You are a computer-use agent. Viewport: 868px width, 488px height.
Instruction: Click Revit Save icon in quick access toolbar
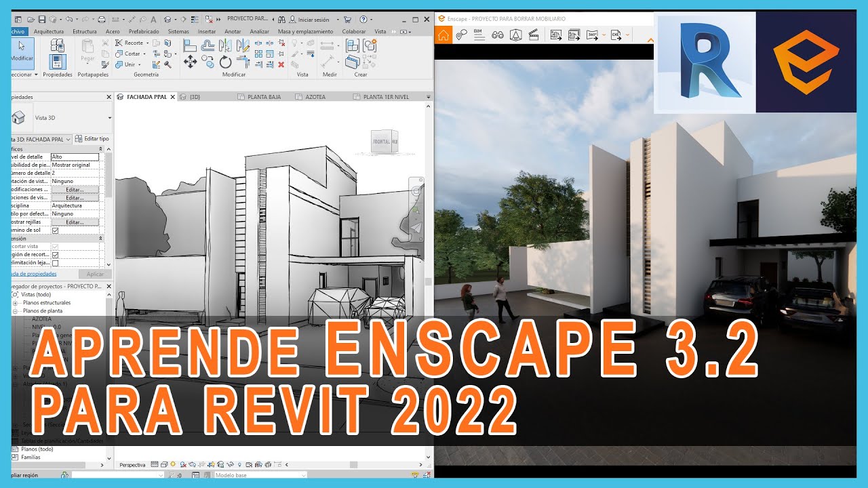pos(42,20)
